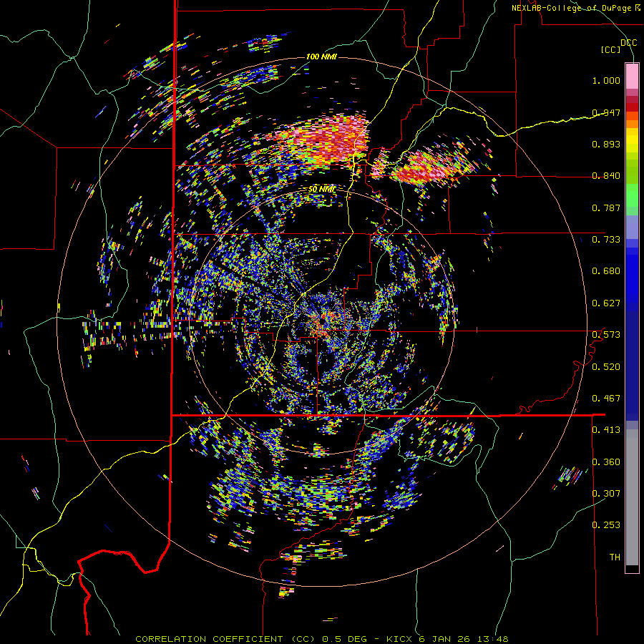
Task: Click the 0.787 legend value
Action: coord(606,208)
